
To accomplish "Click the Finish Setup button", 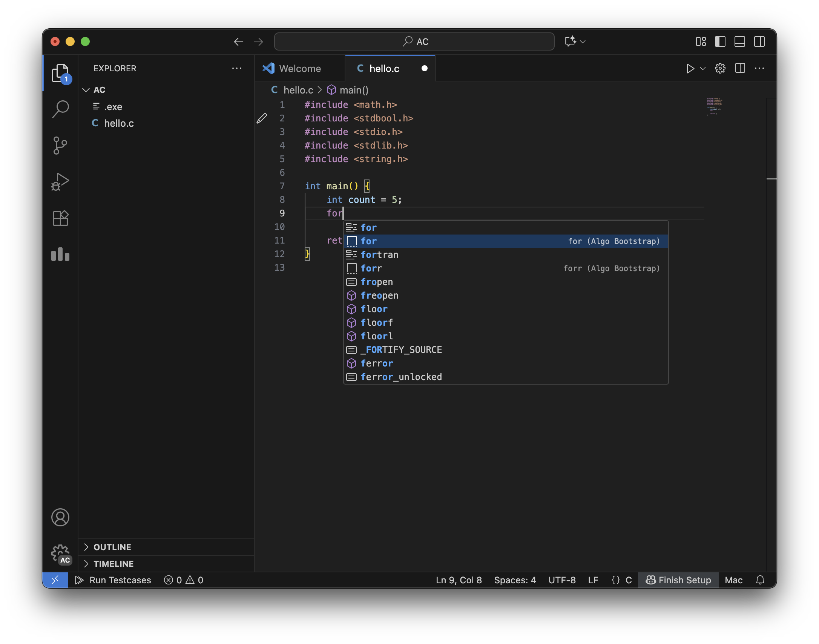I will pos(678,580).
